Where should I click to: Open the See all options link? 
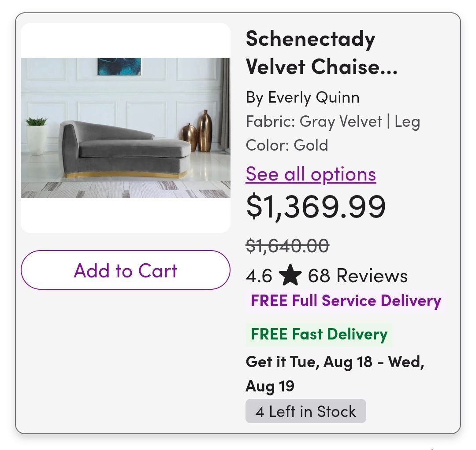coord(311,174)
